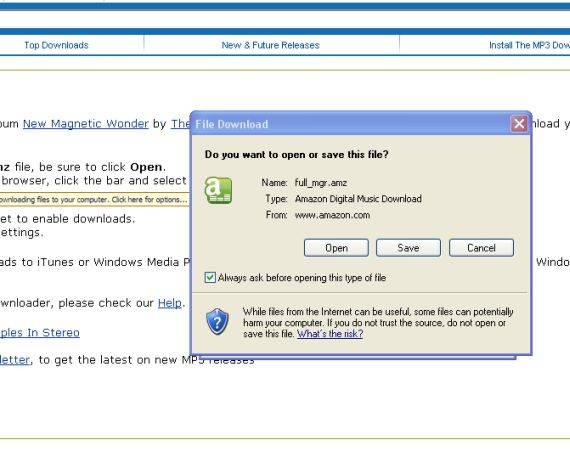The image size is (570, 457).
Task: Click the Save button in the File Download dialog
Action: click(x=408, y=248)
